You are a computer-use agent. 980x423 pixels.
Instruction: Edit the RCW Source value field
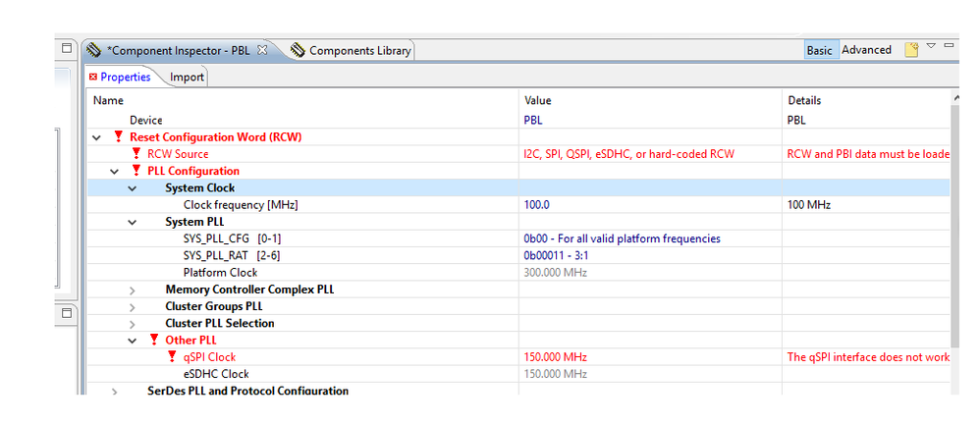click(x=650, y=154)
